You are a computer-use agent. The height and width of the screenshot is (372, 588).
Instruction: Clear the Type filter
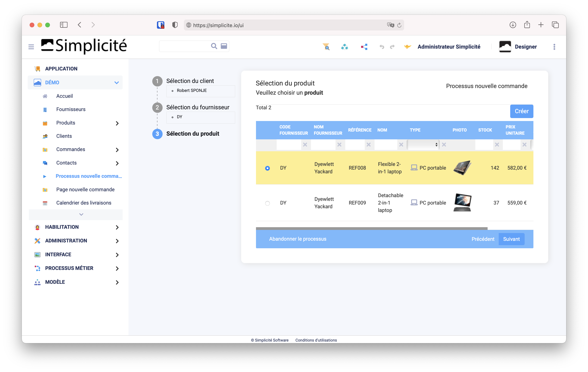(x=444, y=145)
